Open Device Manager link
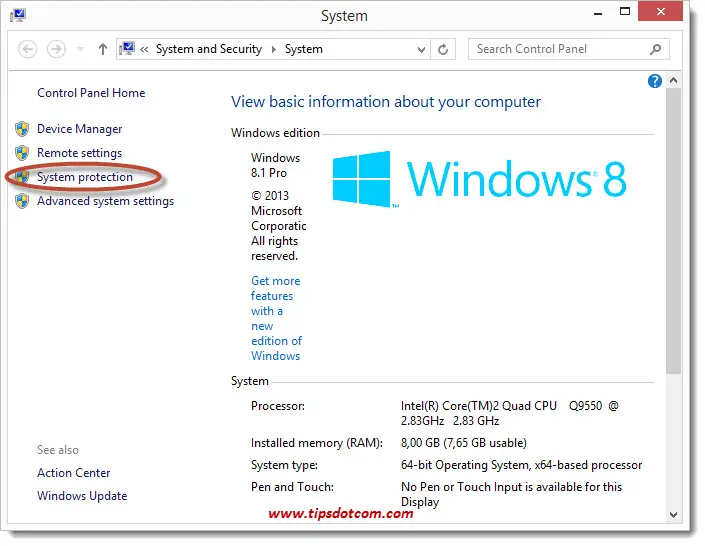 [x=80, y=129]
